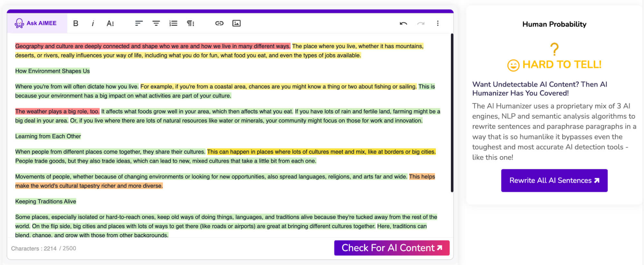Click the 'How Environment Shapes Us' heading
The height and width of the screenshot is (265, 644).
[53, 71]
